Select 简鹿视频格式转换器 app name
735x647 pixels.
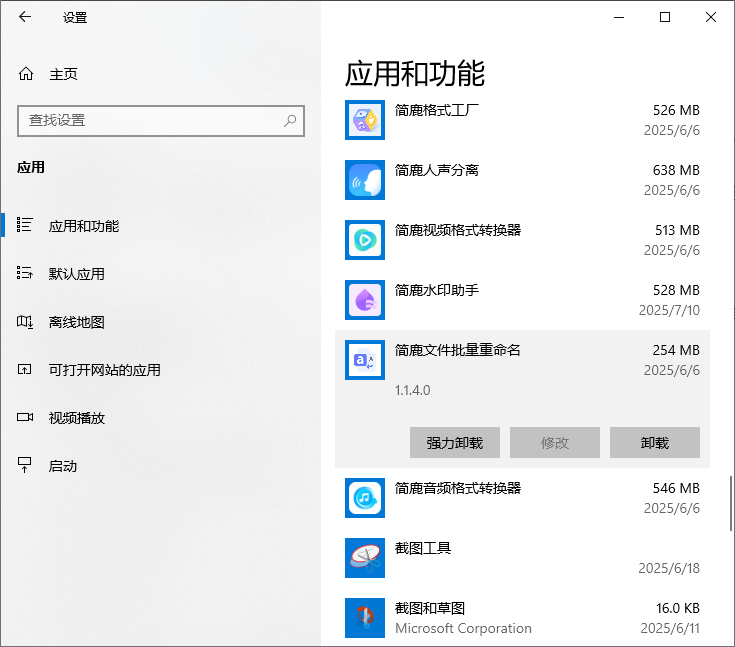[458, 230]
